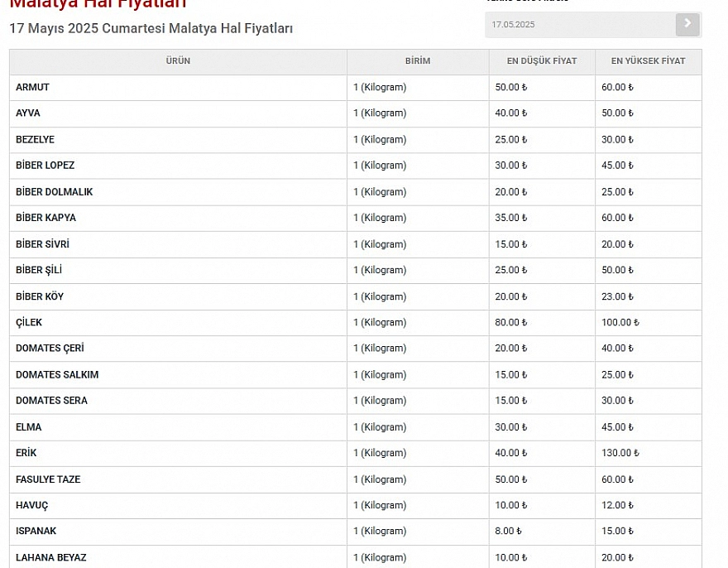
Task: Select the BİBER LOPEZ product cell
Action: [x=178, y=166]
